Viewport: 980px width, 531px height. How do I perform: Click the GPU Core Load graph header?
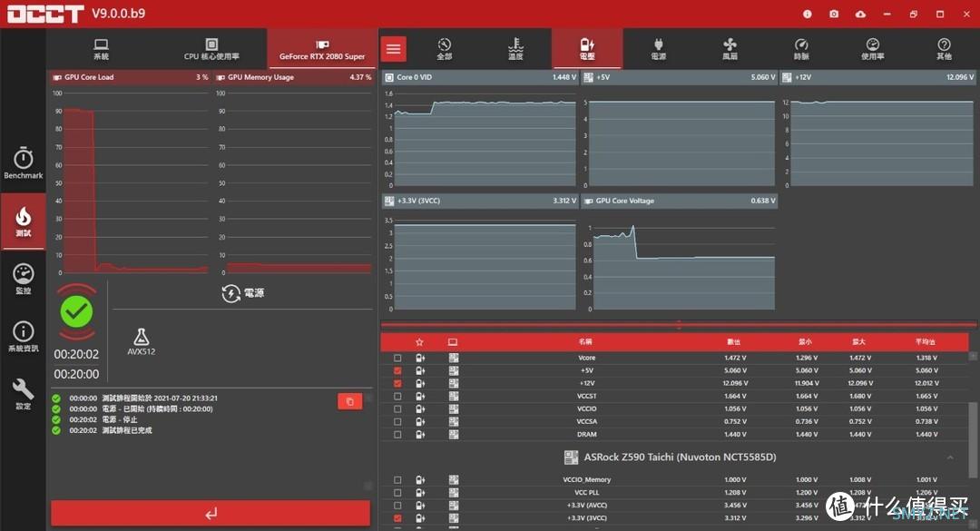coord(130,77)
